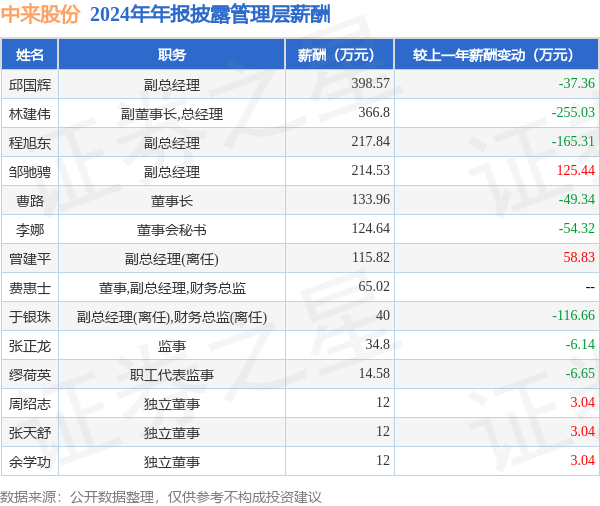600x506 pixels.
Task: Click 张天舒's change value '3.04'
Action: click(x=582, y=431)
